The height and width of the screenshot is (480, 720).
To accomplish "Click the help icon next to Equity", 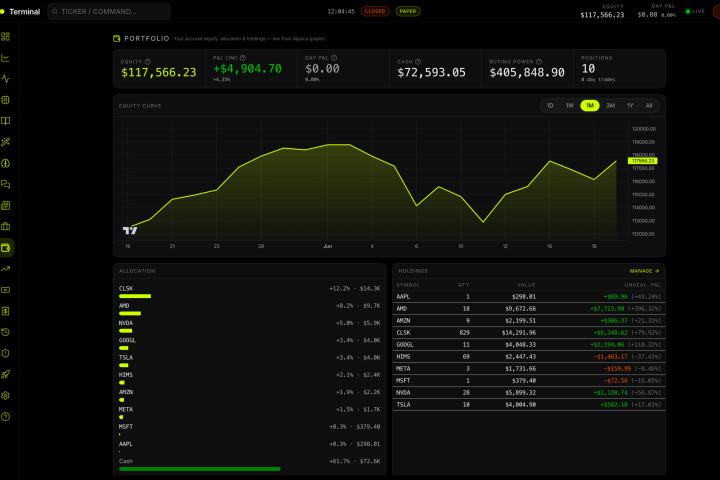I will (x=148, y=62).
